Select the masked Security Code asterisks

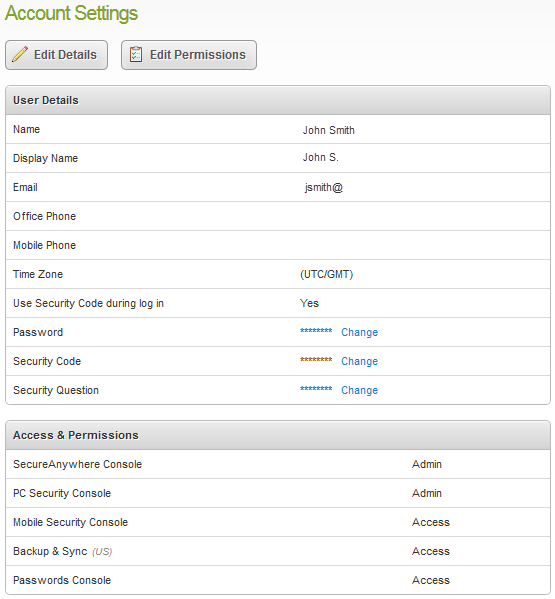[316, 360]
